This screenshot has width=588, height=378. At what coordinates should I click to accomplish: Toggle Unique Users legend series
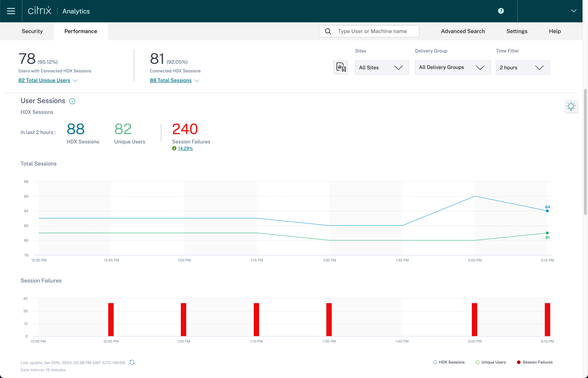coord(491,362)
